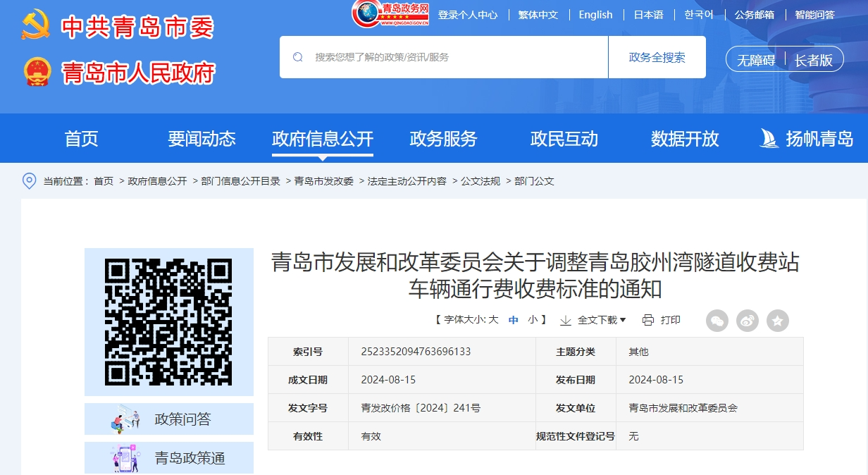Share article via Weibo icon

(x=748, y=321)
